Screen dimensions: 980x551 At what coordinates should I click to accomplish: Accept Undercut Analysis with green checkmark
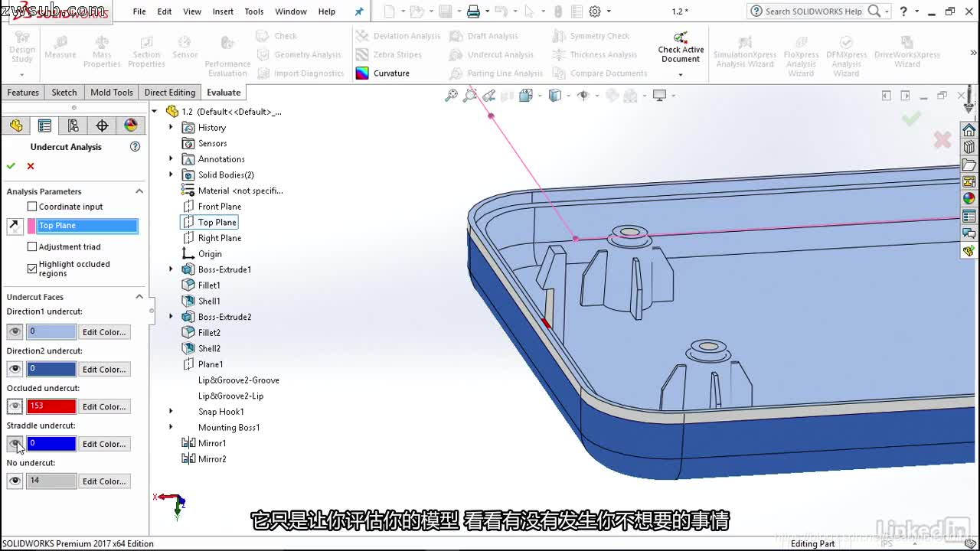pyautogui.click(x=11, y=166)
